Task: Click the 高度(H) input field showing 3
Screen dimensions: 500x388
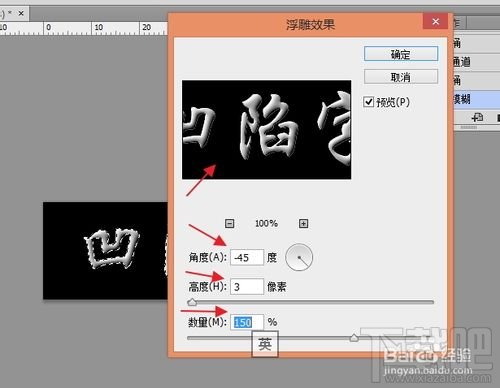Action: (247, 287)
